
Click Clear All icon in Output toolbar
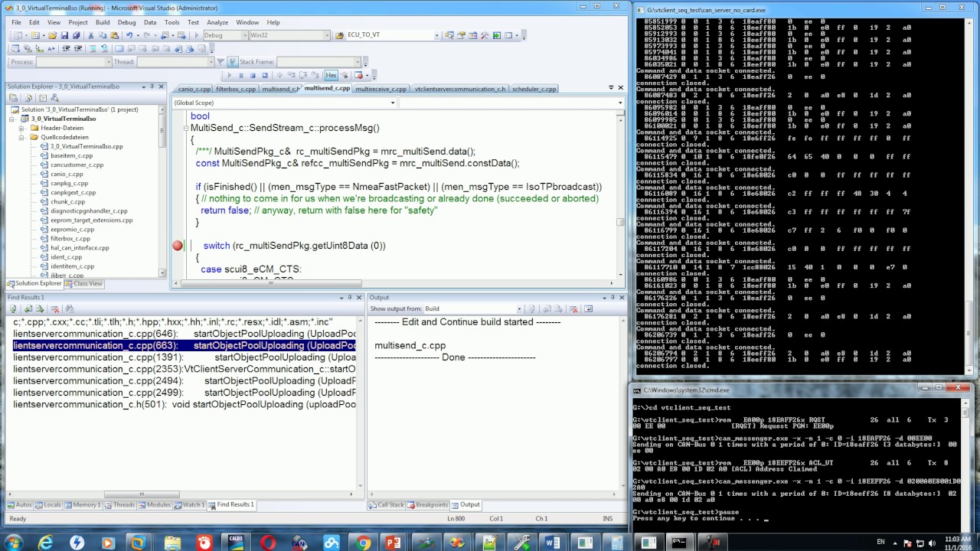coord(574,308)
